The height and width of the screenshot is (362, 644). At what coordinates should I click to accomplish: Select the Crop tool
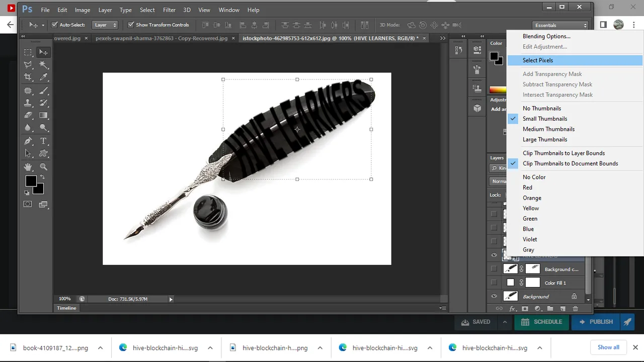[x=28, y=77]
